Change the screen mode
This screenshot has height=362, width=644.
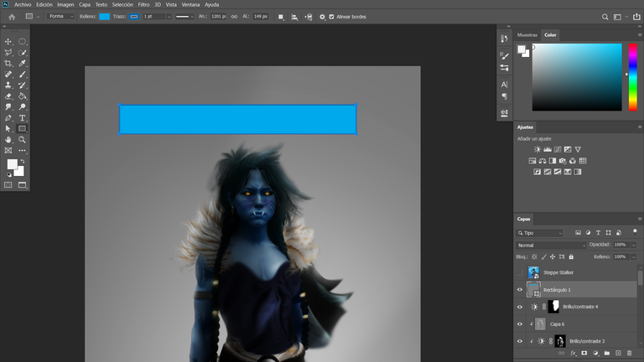[x=22, y=185]
